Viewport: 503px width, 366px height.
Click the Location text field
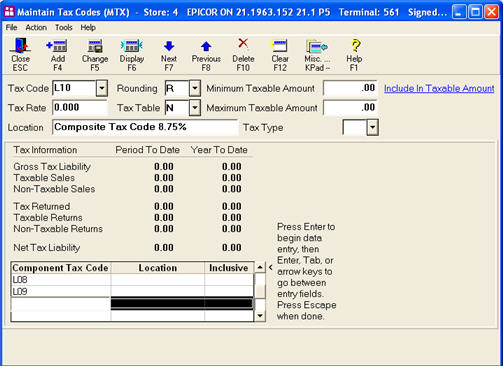click(x=145, y=127)
